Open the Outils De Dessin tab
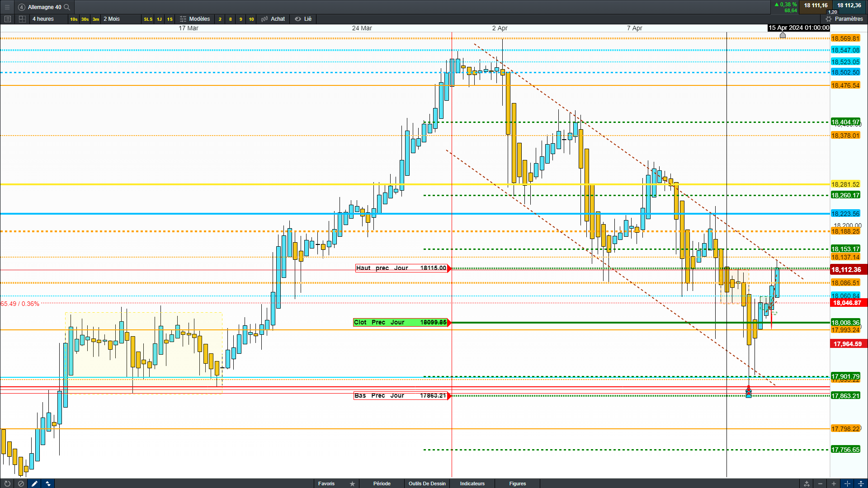This screenshot has height=488, width=868. point(427,483)
